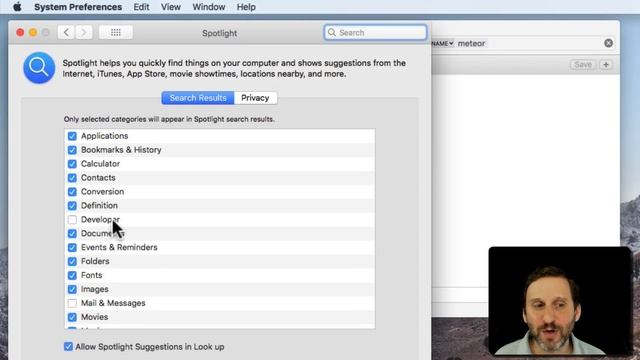Screen dimensions: 640x360
Task: Open the Help menu
Action: pos(246,7)
